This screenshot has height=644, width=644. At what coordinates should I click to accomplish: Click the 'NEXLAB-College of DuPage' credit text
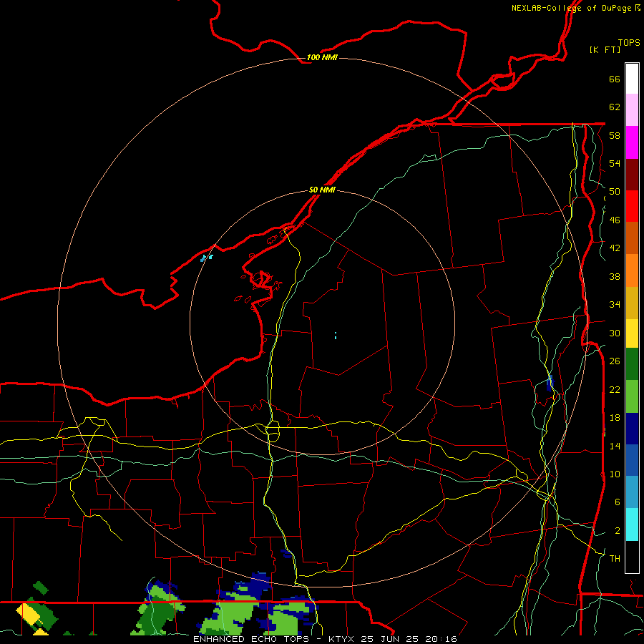pos(571,8)
